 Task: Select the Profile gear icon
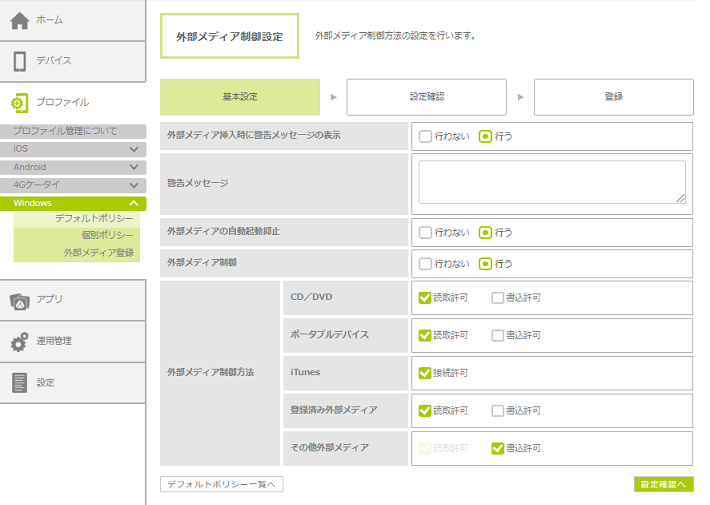pyautogui.click(x=19, y=102)
